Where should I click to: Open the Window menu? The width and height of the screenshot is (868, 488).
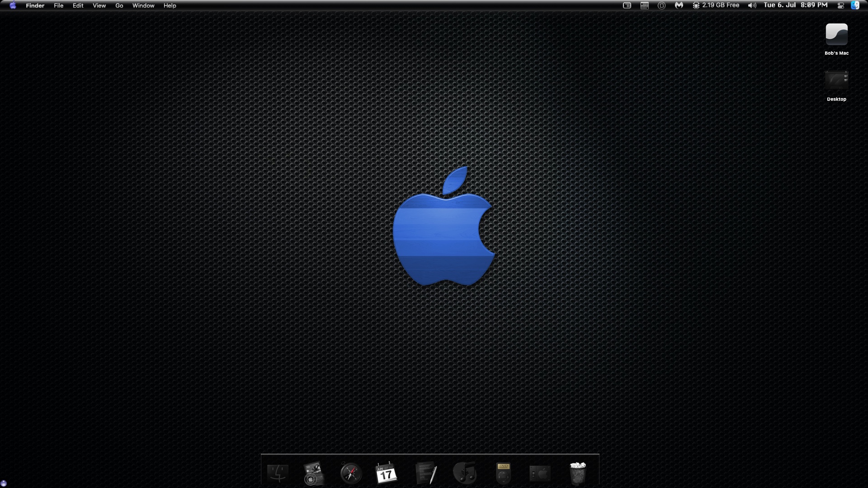point(143,5)
